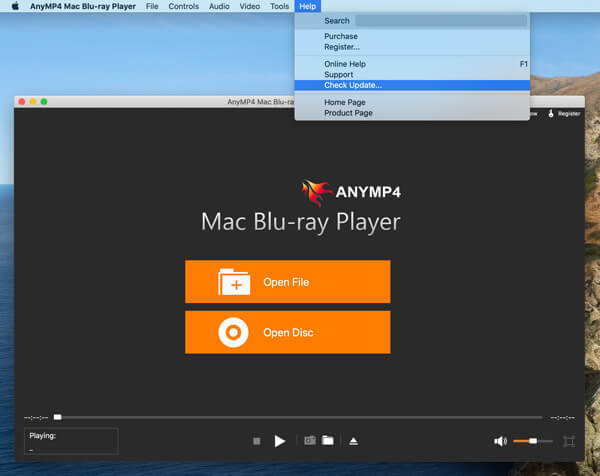
Task: Select Purchase menu entry
Action: [341, 37]
